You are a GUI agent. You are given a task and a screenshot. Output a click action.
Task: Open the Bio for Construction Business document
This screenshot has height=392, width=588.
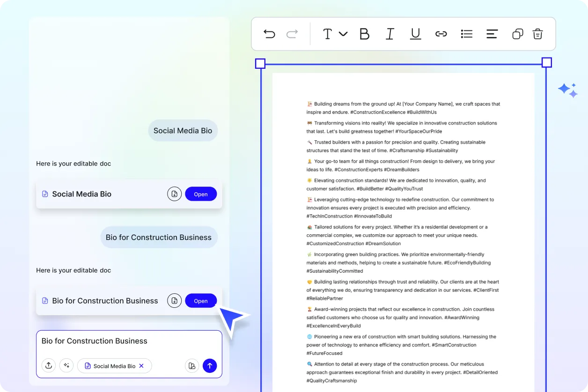[x=201, y=300]
